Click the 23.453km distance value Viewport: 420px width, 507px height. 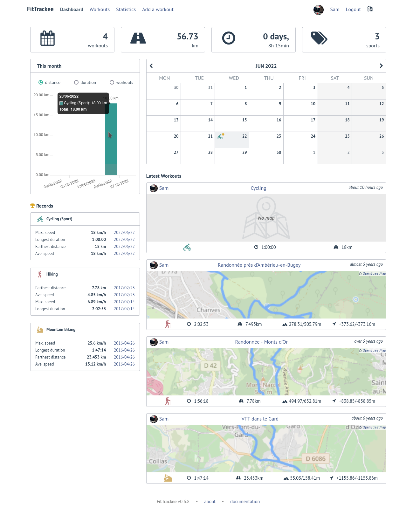[253, 478]
